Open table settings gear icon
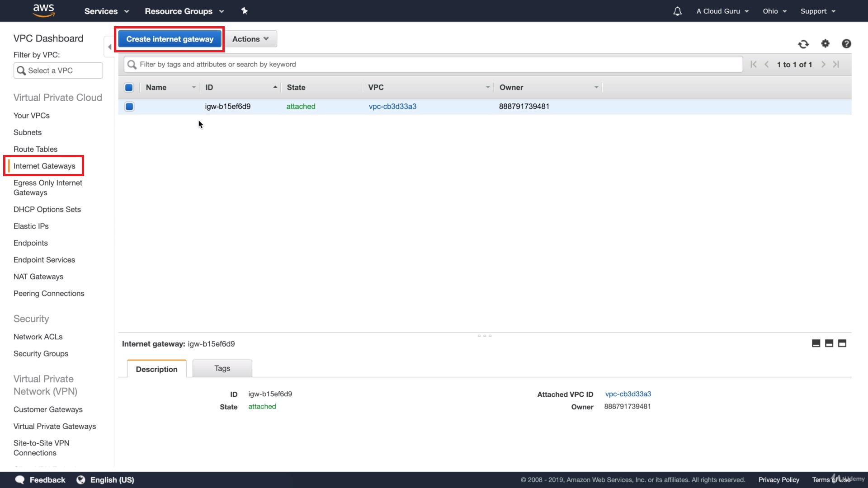This screenshot has height=488, width=868. point(826,43)
